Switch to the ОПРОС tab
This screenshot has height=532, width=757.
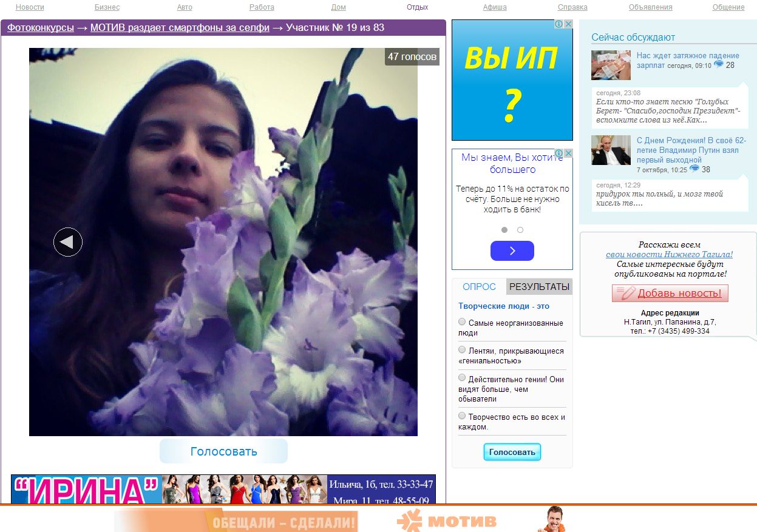(x=479, y=287)
